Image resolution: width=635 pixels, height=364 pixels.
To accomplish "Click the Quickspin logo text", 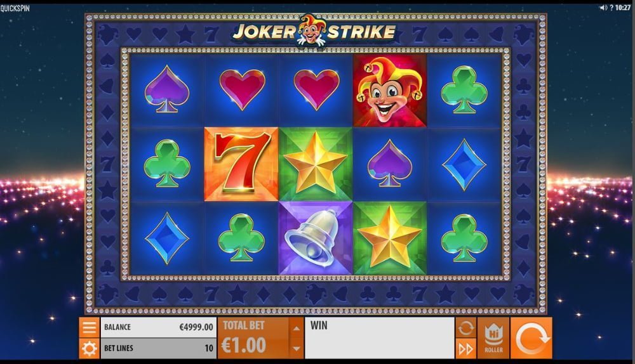I will point(15,8).
